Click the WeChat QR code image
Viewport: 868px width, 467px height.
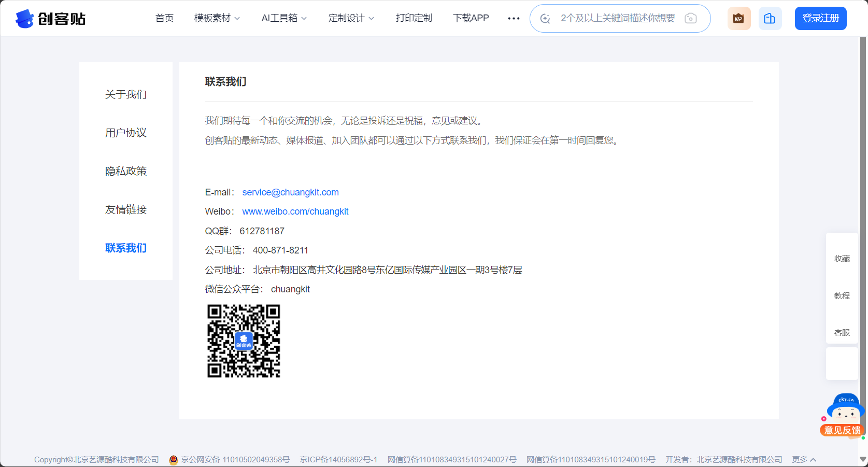coord(244,341)
